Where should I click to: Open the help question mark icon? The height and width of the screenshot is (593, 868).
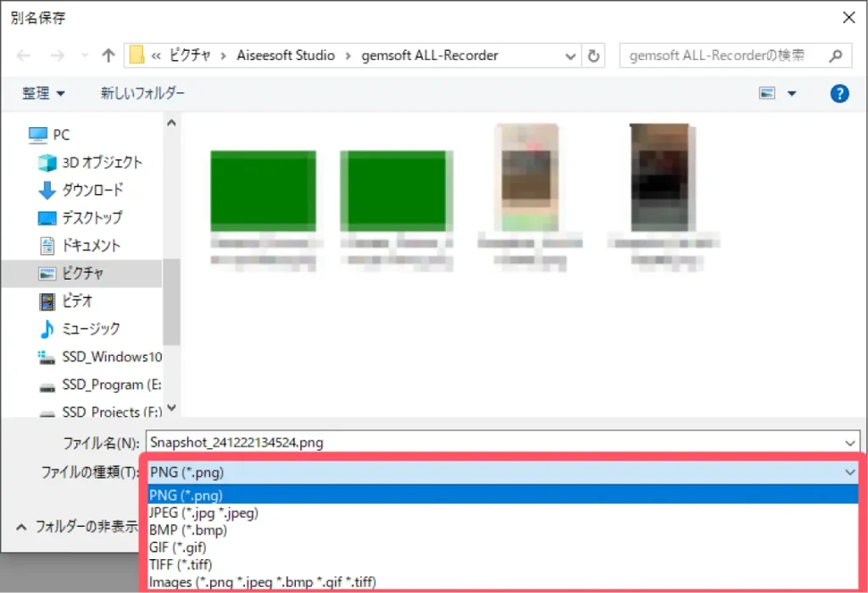[x=839, y=93]
